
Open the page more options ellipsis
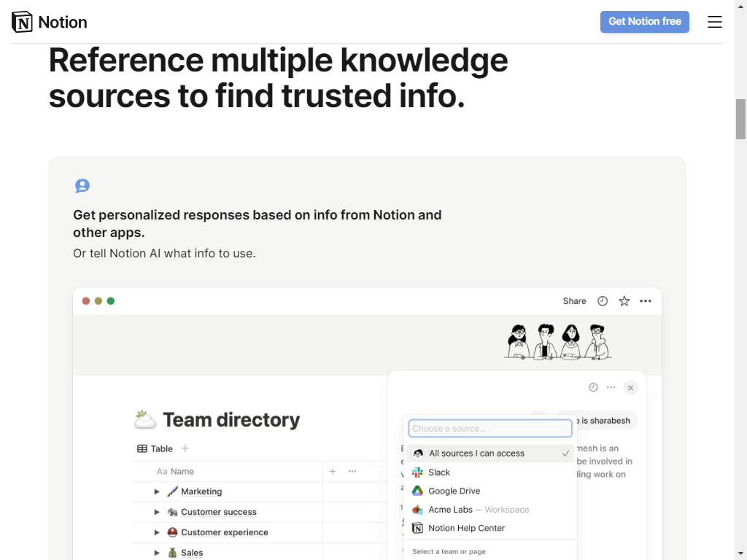pyautogui.click(x=646, y=301)
